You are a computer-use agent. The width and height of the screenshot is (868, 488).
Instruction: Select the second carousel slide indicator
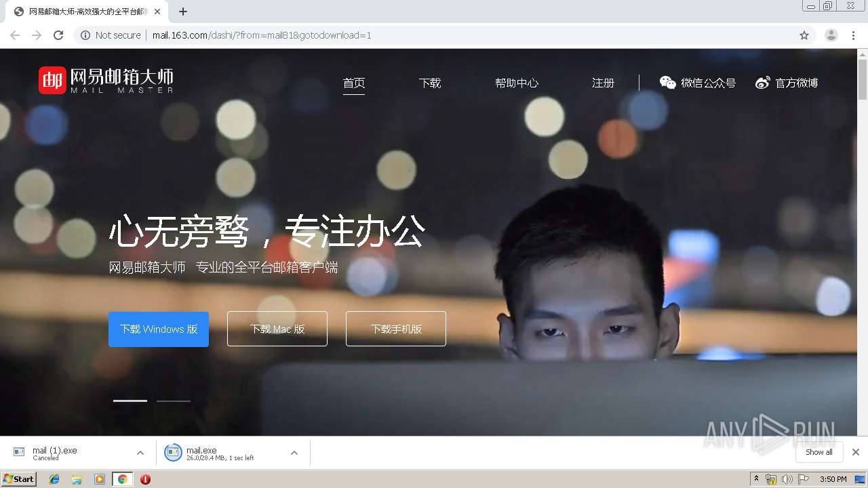pos(174,401)
